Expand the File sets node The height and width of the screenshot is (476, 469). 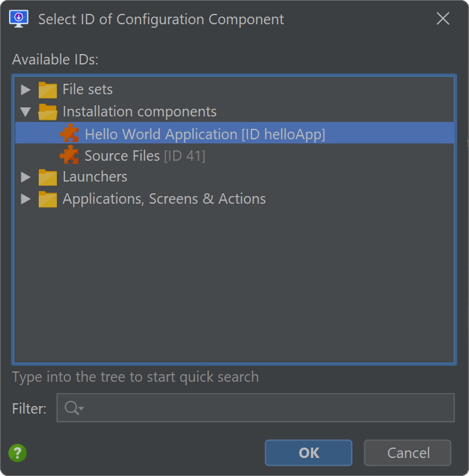26,89
